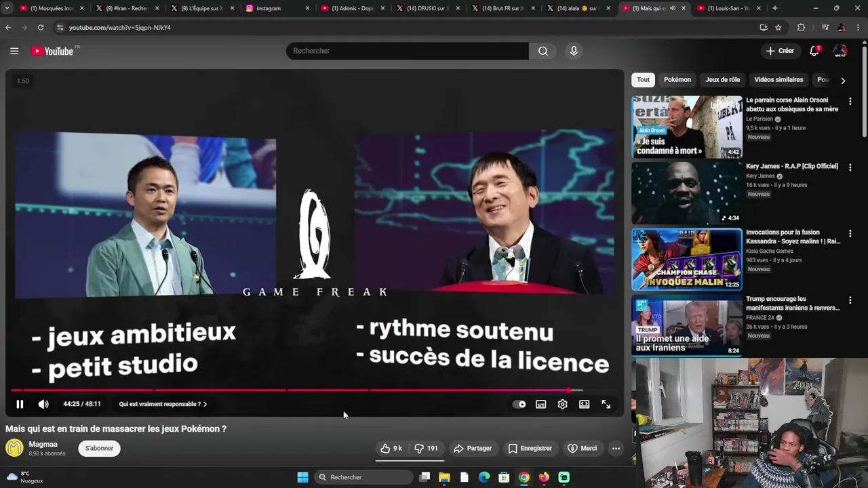
Task: Subscribe with the S'abonner button
Action: pyautogui.click(x=99, y=448)
